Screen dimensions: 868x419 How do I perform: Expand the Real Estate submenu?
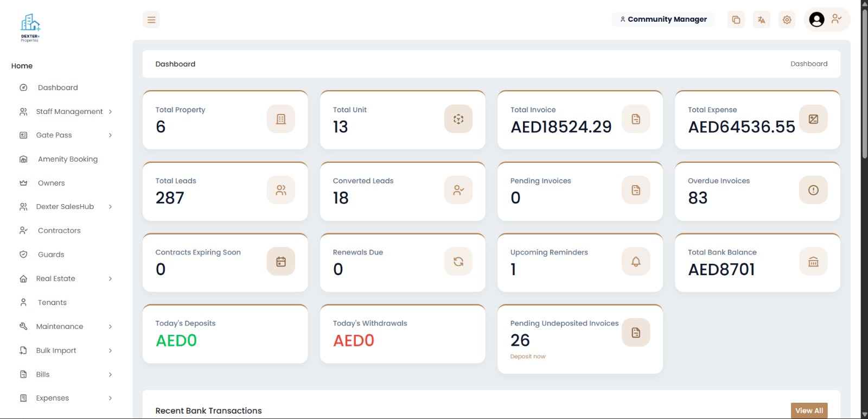click(66, 278)
